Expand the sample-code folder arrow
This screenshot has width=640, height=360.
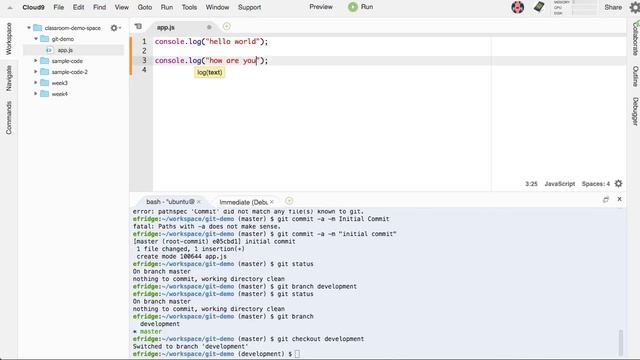(36, 61)
